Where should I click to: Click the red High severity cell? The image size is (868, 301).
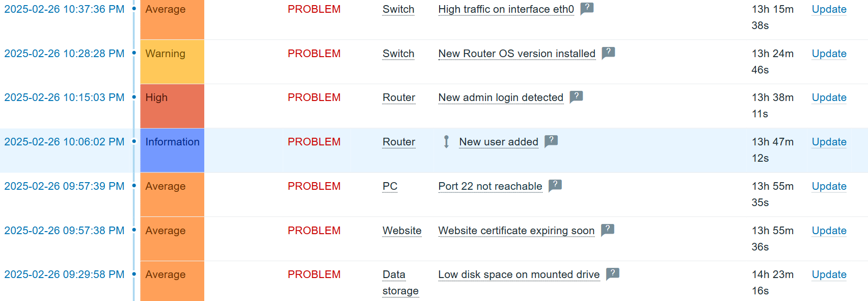[172, 106]
